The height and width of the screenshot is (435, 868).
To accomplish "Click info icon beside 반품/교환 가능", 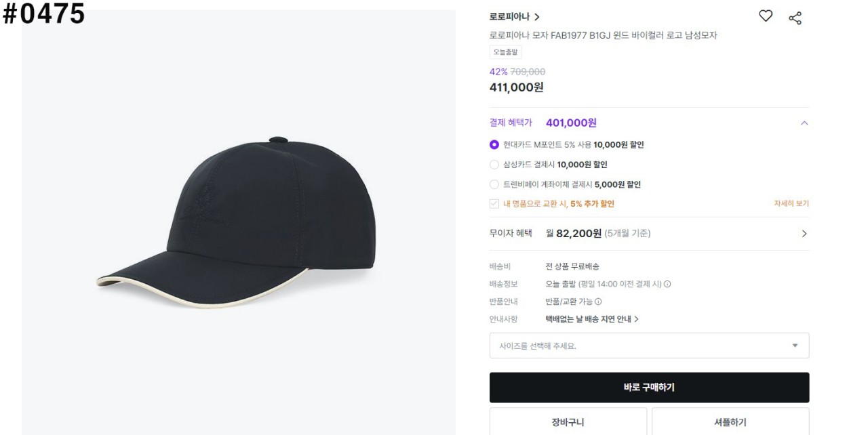I will tap(598, 302).
